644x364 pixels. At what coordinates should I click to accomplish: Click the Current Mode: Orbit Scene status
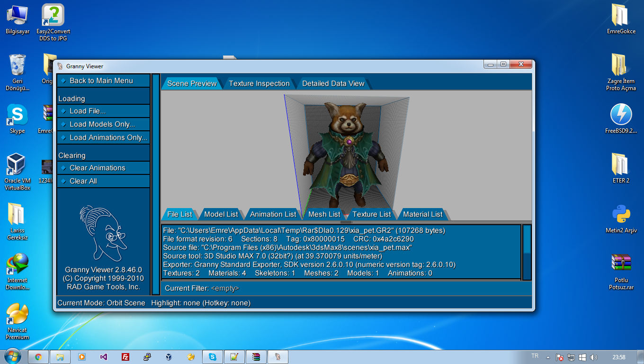[101, 303]
